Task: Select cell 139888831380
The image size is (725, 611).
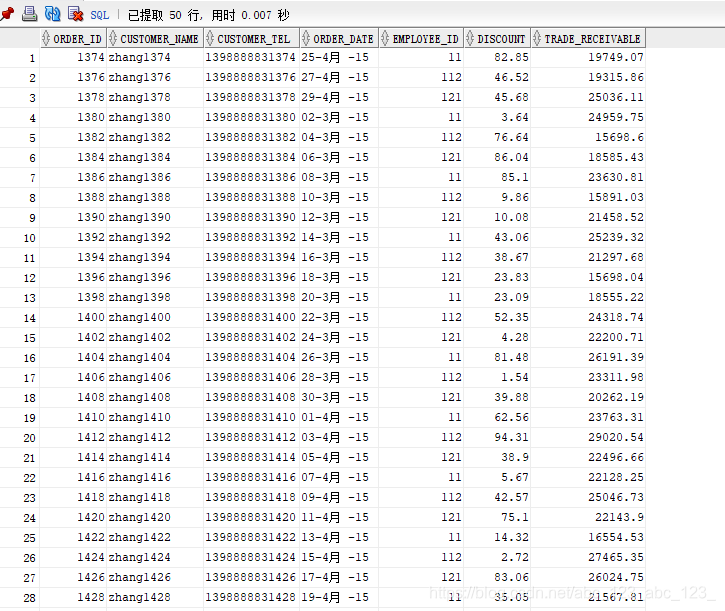Action: (x=250, y=117)
